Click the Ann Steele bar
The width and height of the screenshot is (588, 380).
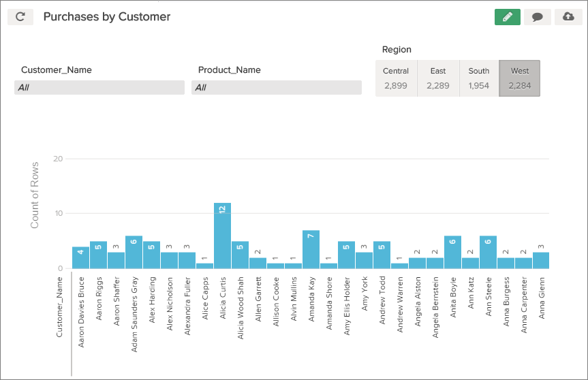pos(488,252)
